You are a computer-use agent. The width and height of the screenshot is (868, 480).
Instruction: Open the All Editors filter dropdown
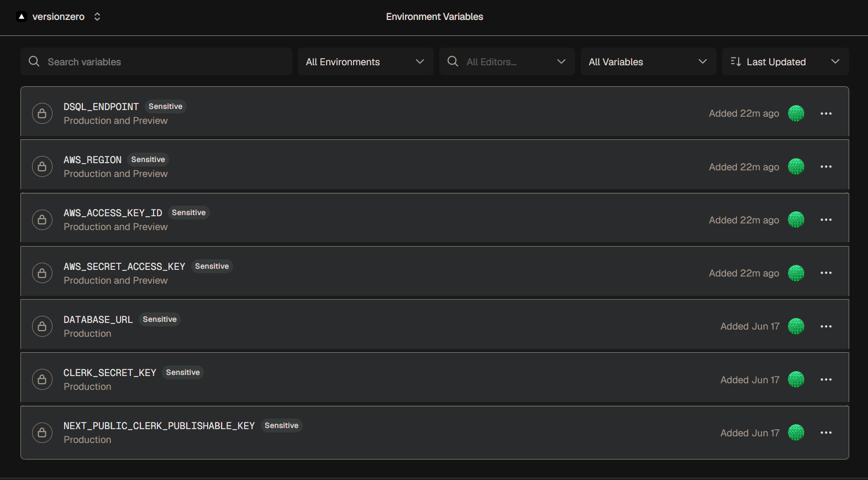coord(507,61)
